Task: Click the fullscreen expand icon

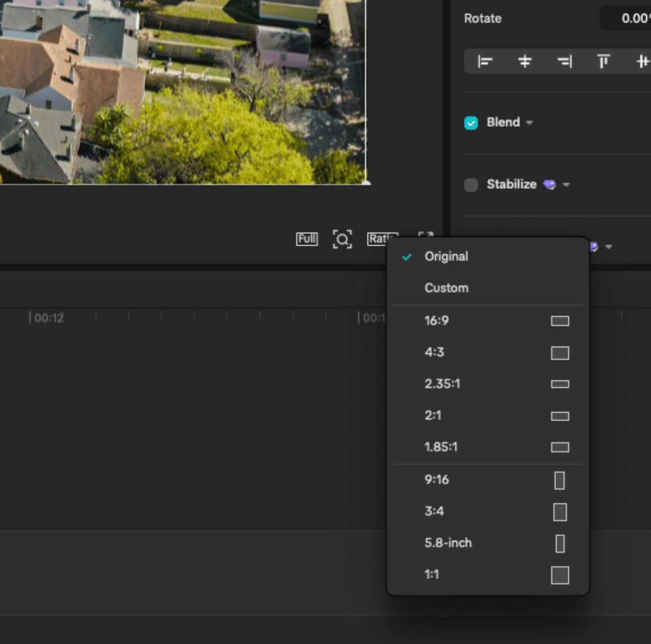Action: click(426, 235)
